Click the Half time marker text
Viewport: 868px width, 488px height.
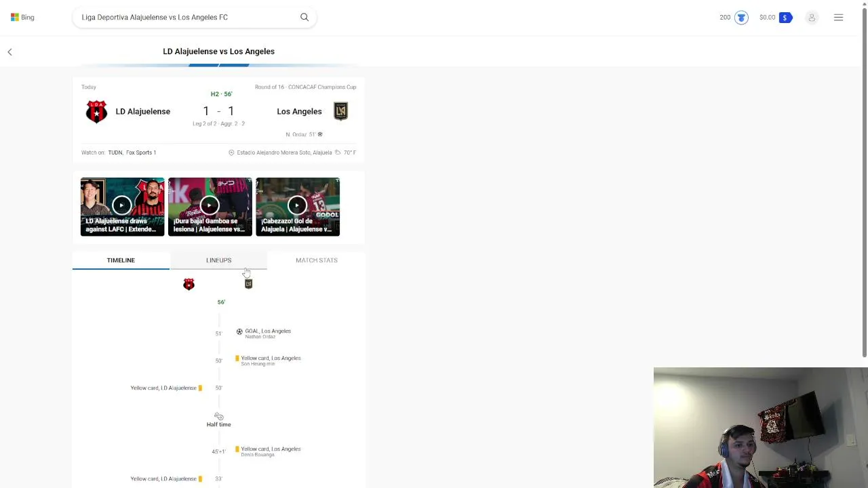click(x=218, y=424)
